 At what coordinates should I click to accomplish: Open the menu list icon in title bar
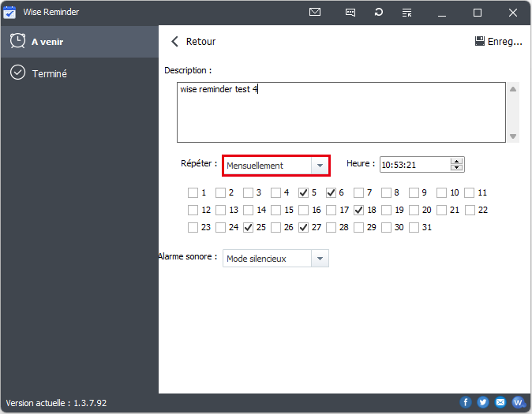(x=406, y=13)
